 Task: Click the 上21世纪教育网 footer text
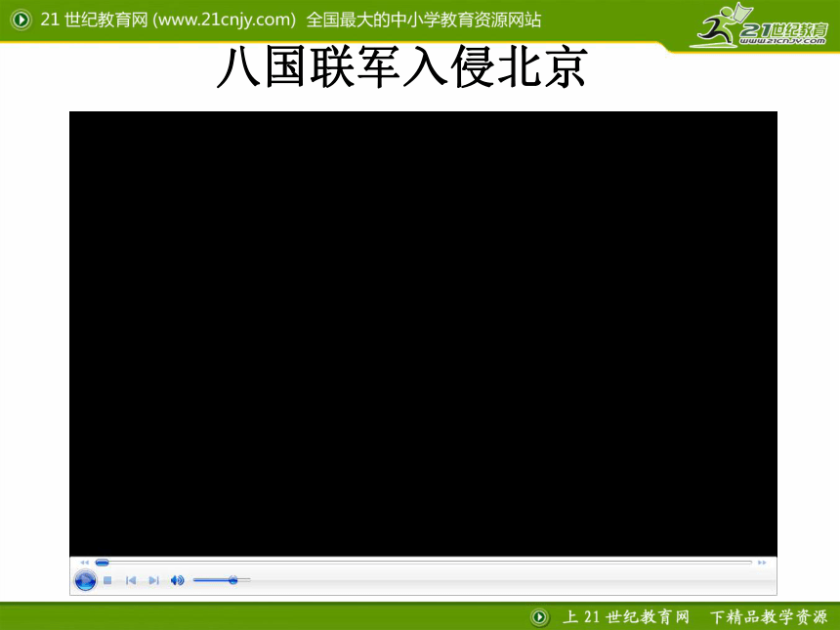pos(625,617)
